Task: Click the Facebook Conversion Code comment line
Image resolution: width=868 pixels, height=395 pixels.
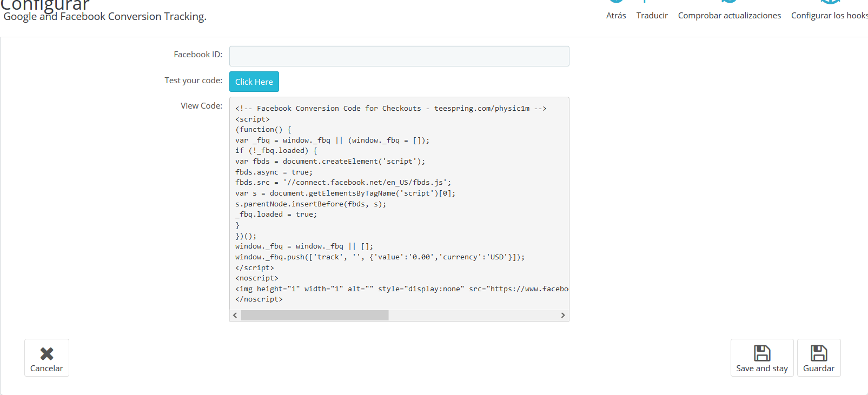Action: click(x=391, y=109)
